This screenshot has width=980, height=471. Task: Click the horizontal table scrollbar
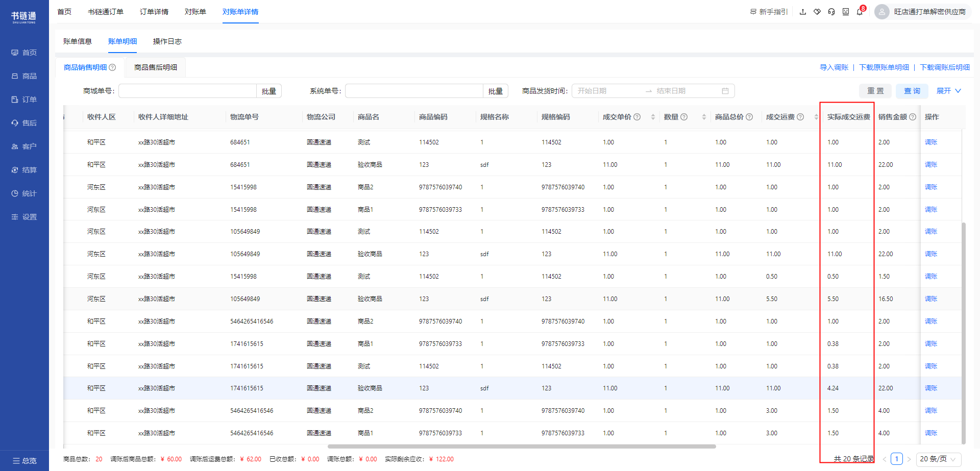tap(522, 447)
